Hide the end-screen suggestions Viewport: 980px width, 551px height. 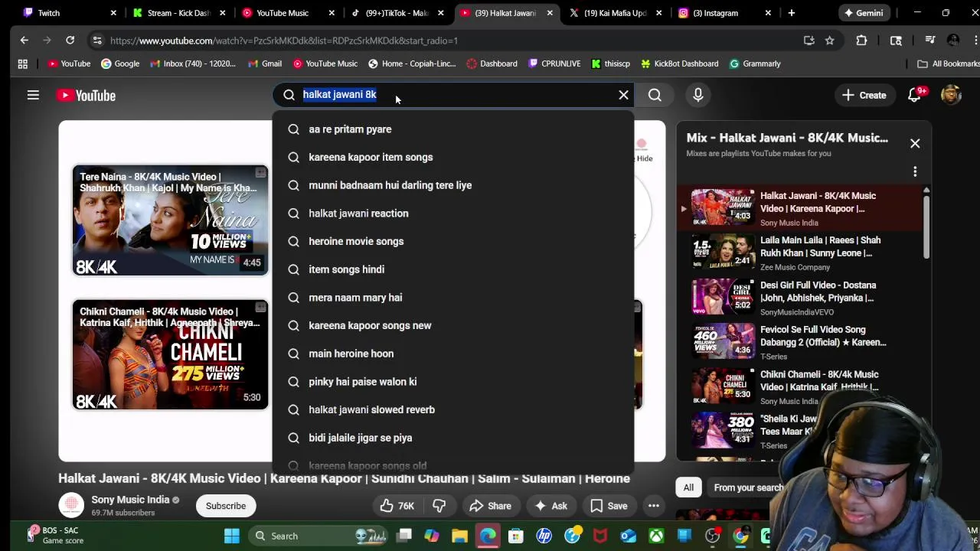click(642, 152)
